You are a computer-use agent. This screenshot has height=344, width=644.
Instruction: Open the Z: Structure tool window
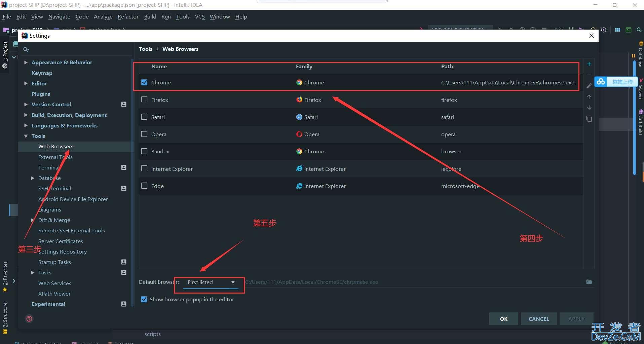pos(5,318)
